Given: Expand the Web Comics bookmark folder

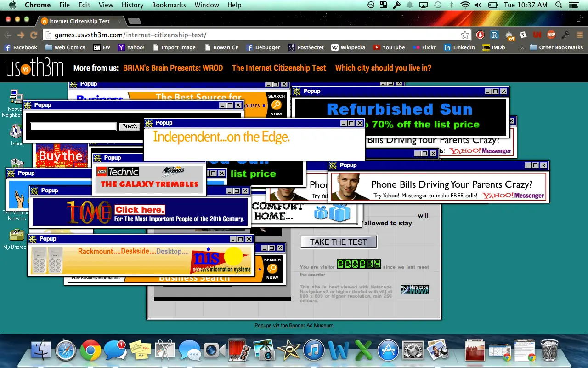Looking at the screenshot, I should pos(65,47).
